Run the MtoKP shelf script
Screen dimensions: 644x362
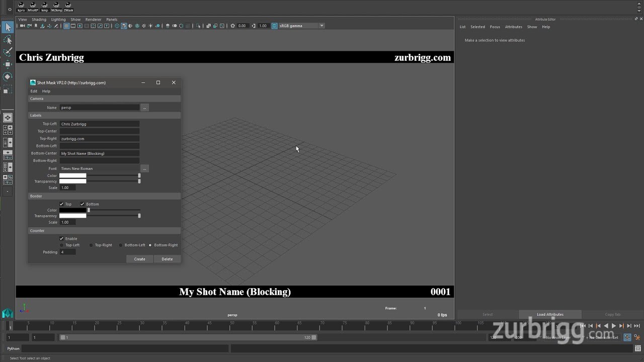tap(33, 6)
